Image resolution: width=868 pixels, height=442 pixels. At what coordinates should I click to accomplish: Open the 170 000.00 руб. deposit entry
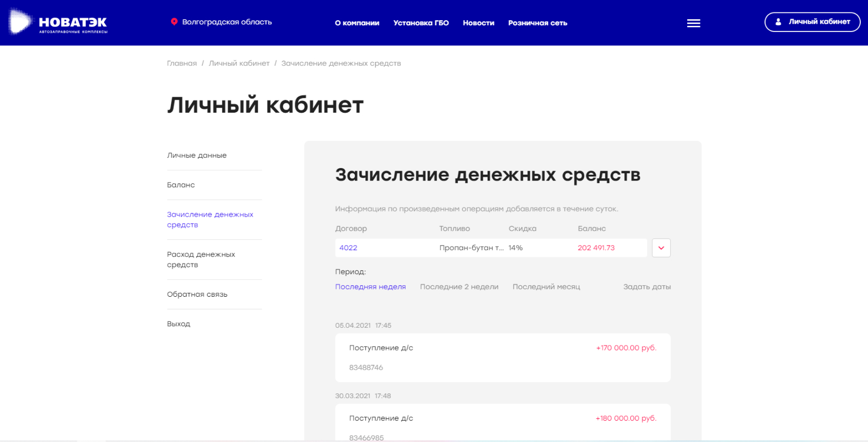coord(502,357)
